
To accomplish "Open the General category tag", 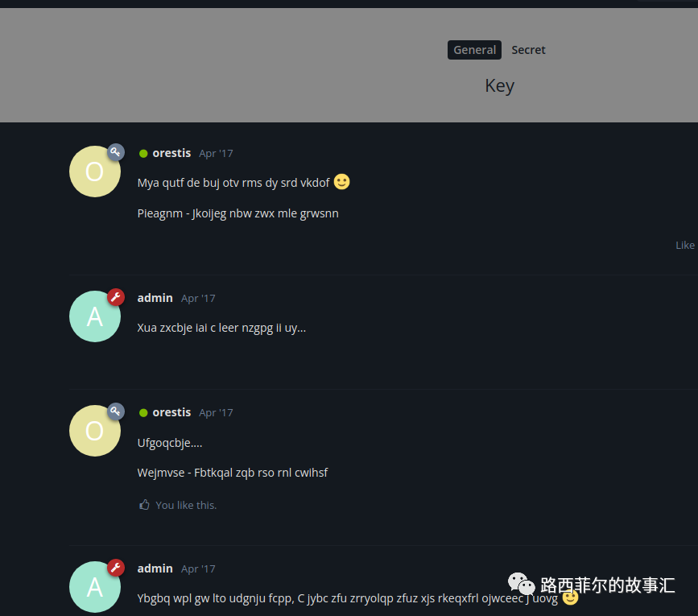I will click(474, 50).
